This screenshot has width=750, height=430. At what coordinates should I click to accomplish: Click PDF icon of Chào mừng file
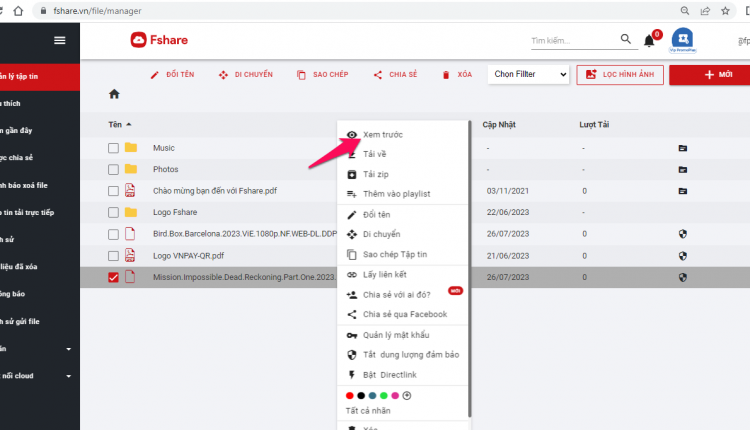130,190
